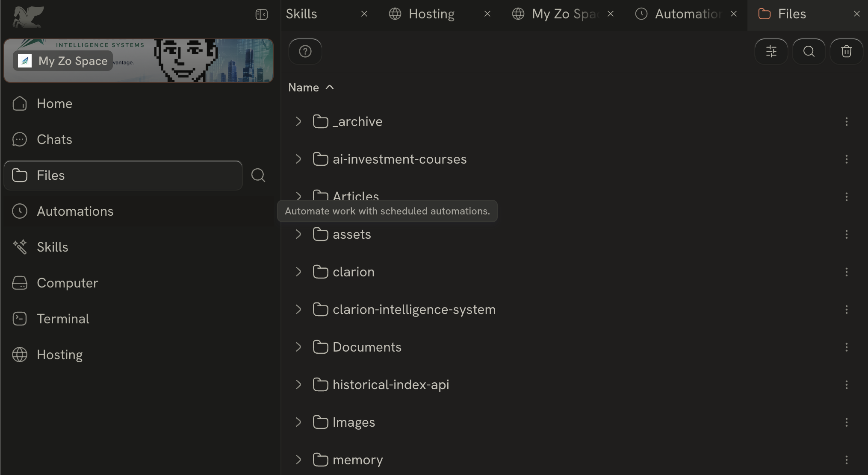Open options menu for clarion-intelligence-system folder
Screen dimensions: 868x475
click(x=847, y=310)
